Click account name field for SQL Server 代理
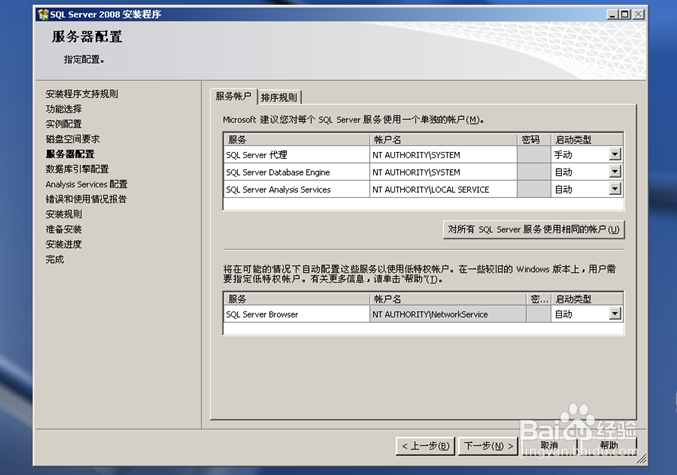The width and height of the screenshot is (677, 475). (443, 155)
